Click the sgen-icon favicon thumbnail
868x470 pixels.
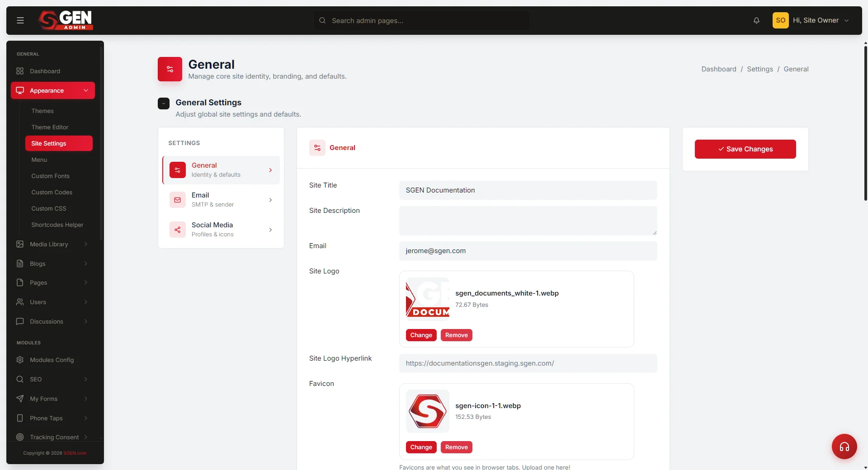click(x=428, y=411)
